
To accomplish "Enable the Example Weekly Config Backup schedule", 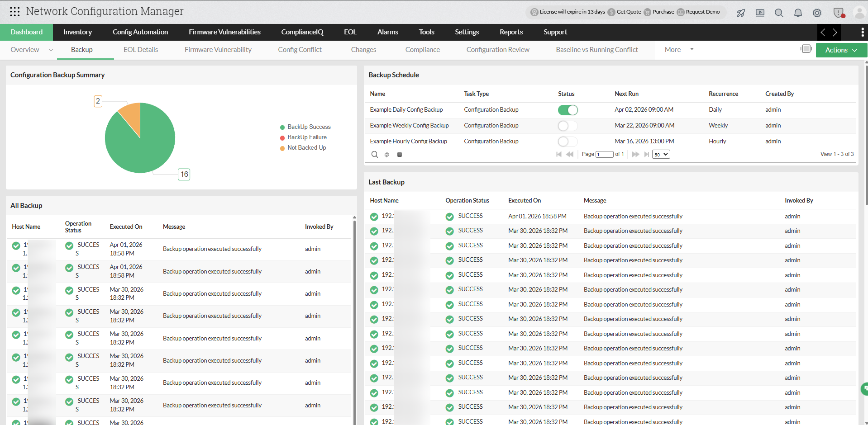I will point(568,126).
